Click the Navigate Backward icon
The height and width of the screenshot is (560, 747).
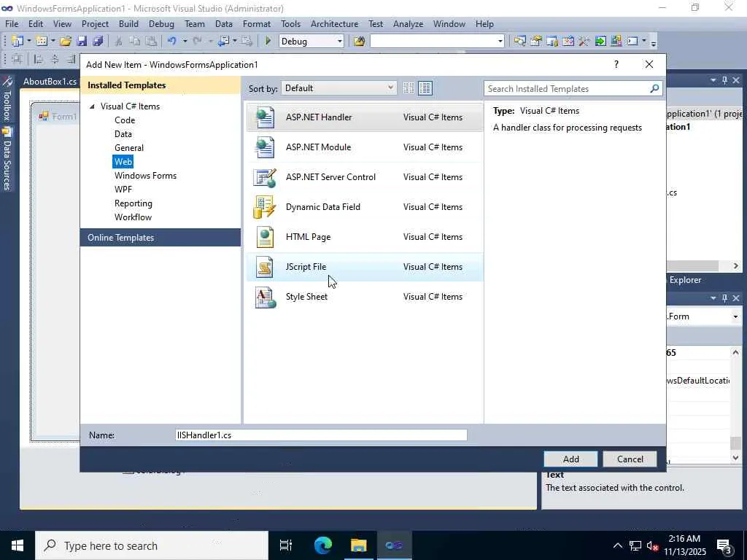tap(224, 41)
